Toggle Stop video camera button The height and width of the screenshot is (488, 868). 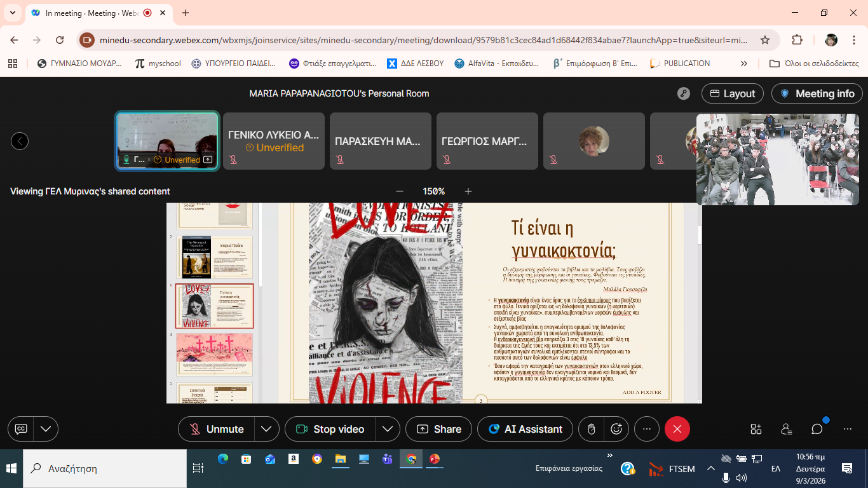tap(330, 429)
